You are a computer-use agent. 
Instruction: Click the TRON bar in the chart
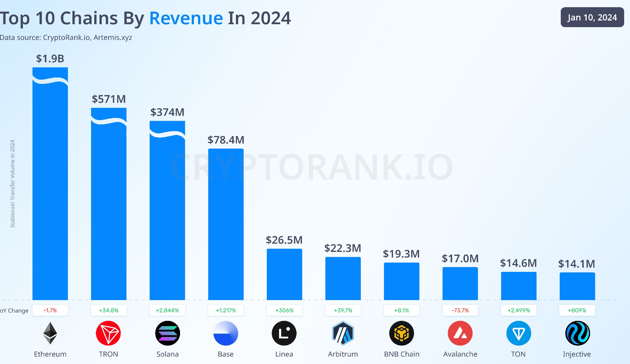(x=109, y=204)
